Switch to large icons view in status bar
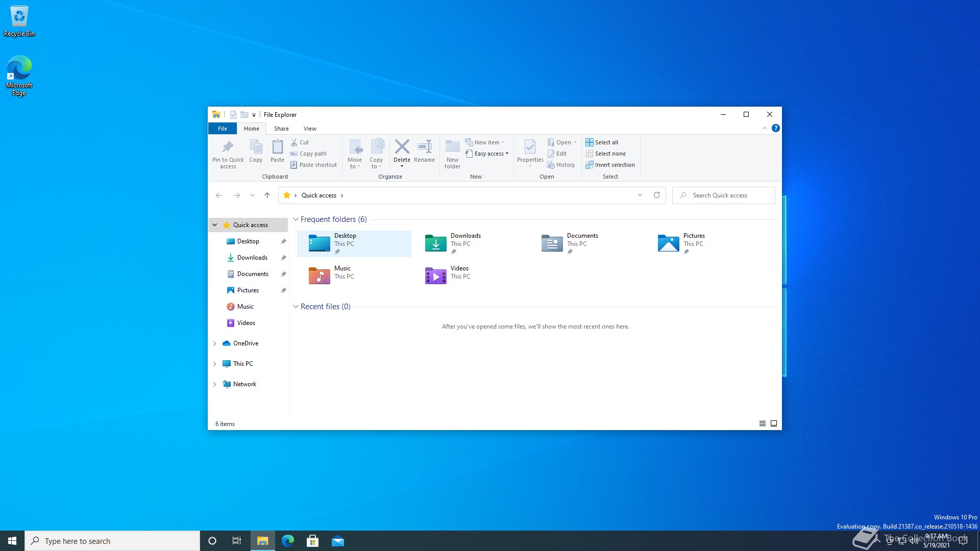This screenshot has width=980, height=551. 774,423
